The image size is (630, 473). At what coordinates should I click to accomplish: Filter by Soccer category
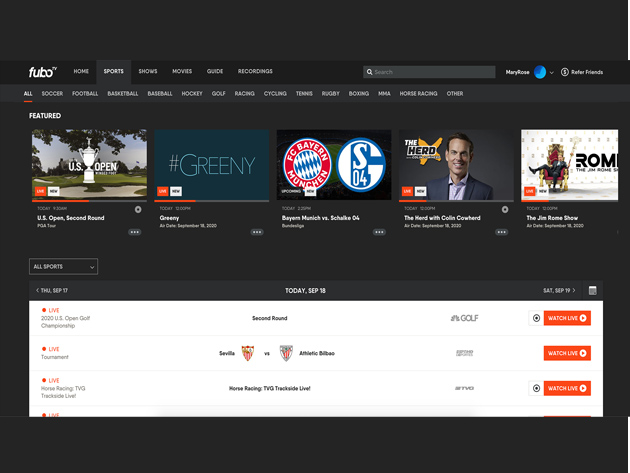(x=52, y=94)
